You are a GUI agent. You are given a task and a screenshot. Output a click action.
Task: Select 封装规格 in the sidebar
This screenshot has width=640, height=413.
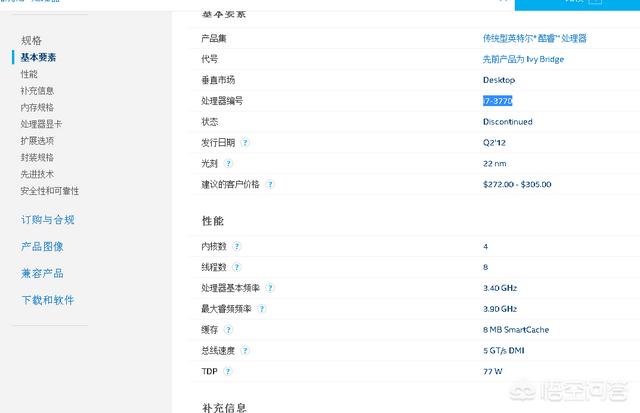click(37, 158)
